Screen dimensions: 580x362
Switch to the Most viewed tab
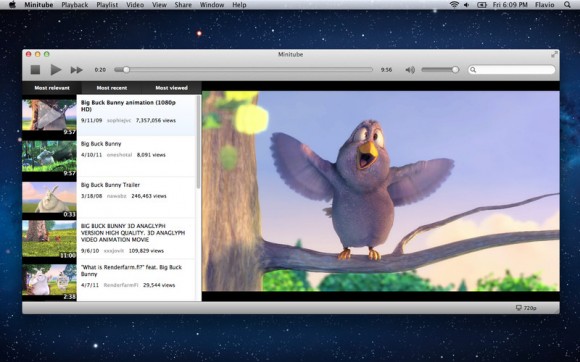coord(171,88)
